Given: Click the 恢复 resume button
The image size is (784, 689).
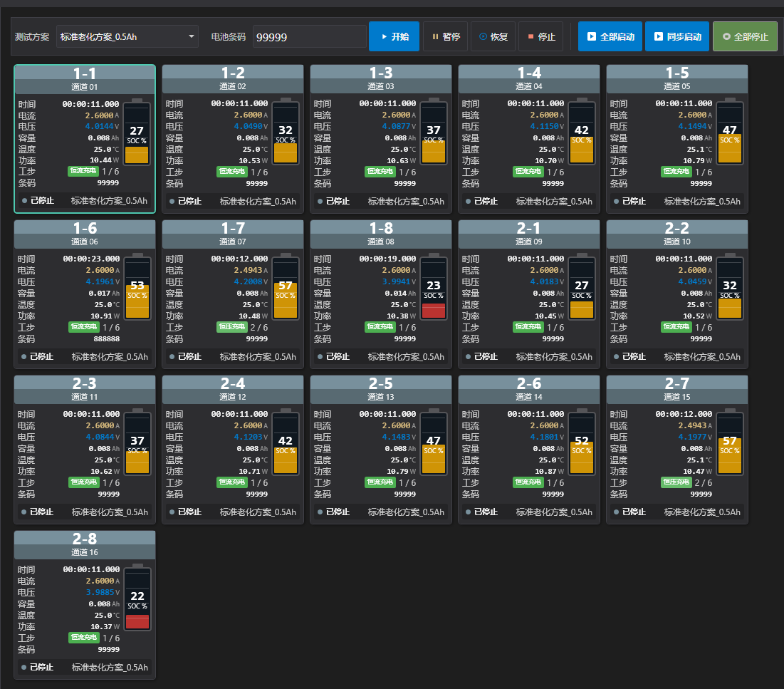Looking at the screenshot, I should 493,36.
